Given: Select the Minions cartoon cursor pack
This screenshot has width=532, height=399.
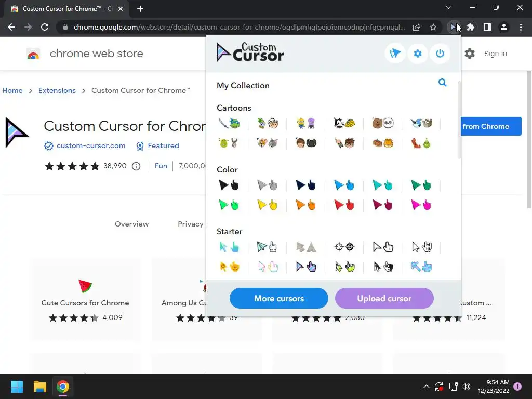Looking at the screenshot, I should 306,123.
